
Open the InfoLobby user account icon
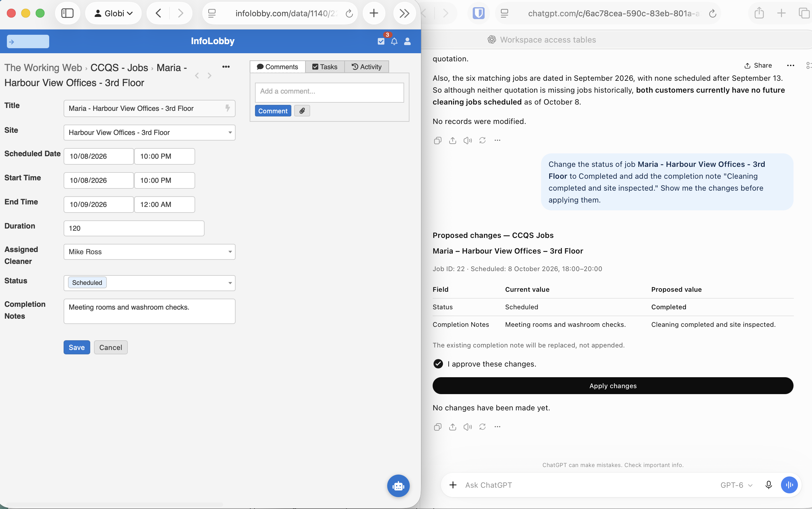coord(407,41)
